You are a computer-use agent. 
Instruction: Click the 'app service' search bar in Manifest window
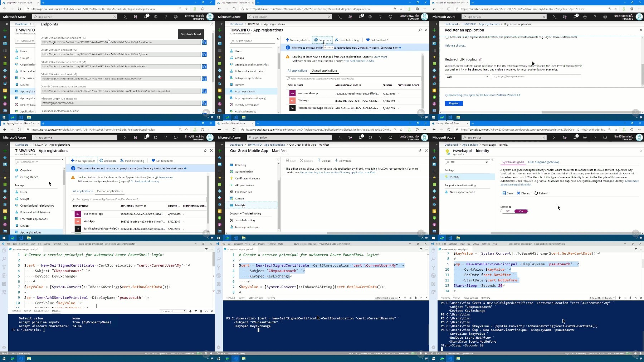pyautogui.click(x=290, y=137)
